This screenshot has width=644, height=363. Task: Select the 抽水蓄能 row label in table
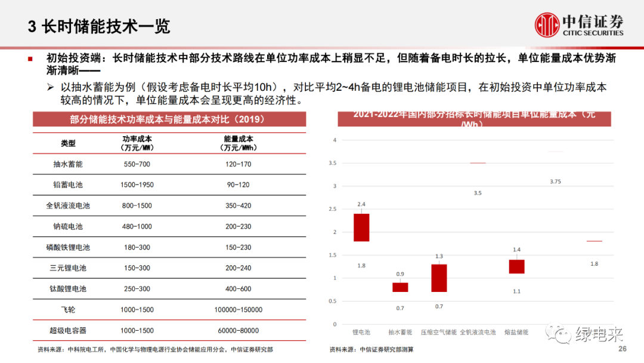pyautogui.click(x=68, y=164)
